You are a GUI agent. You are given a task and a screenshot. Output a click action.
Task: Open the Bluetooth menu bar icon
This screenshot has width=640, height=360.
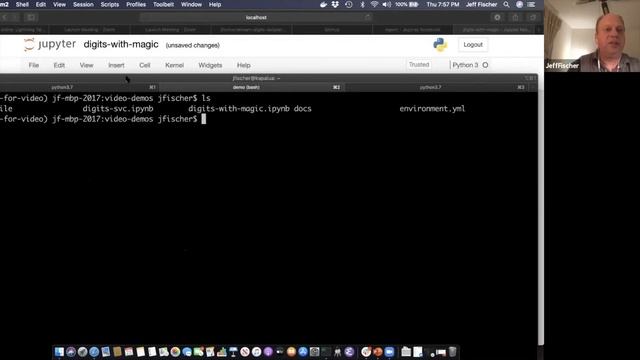coord(362,4)
